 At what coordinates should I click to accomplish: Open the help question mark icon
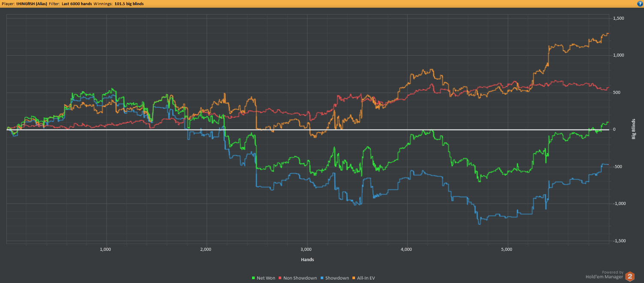coord(639,3)
